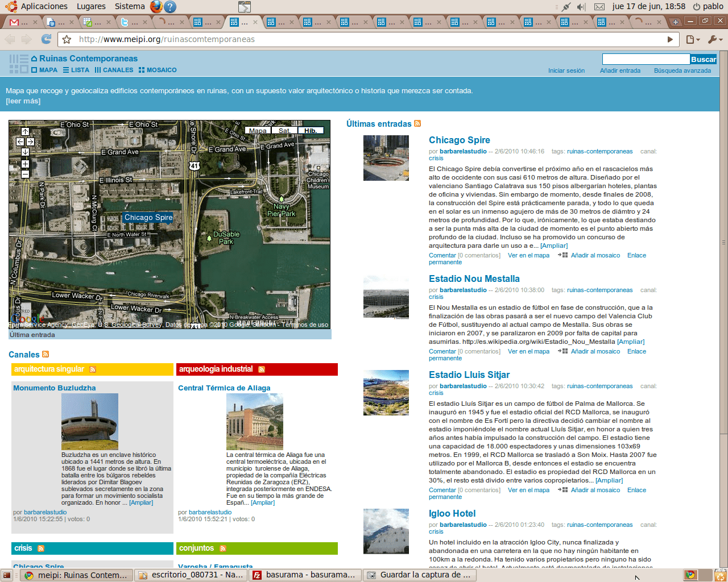728x582 pixels.
Task: Expand description with leer más link
Action: [x=23, y=101]
